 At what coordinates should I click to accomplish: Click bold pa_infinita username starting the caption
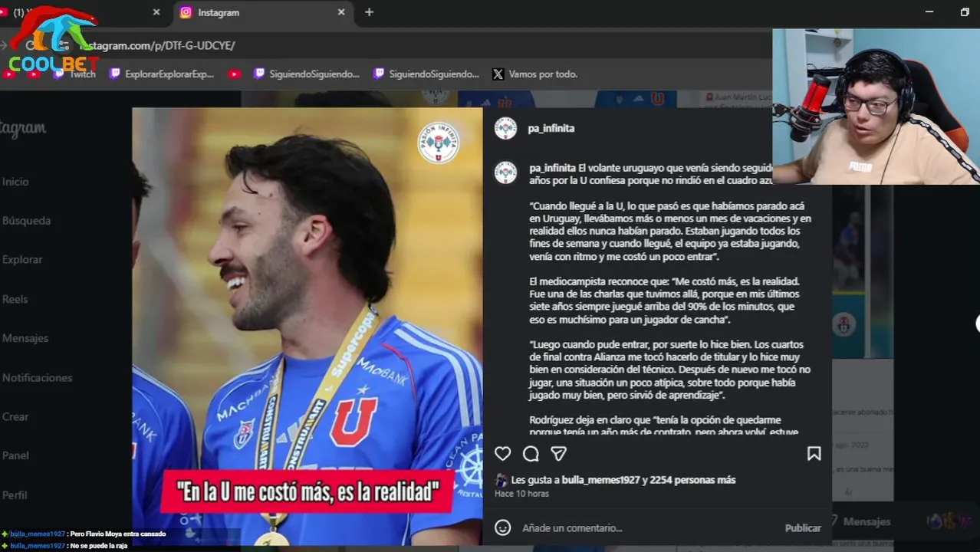552,168
